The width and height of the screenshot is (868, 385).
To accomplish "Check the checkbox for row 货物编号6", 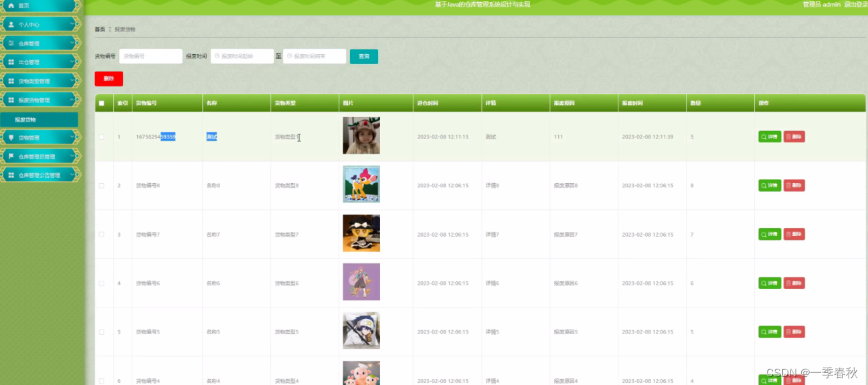I will click(102, 283).
